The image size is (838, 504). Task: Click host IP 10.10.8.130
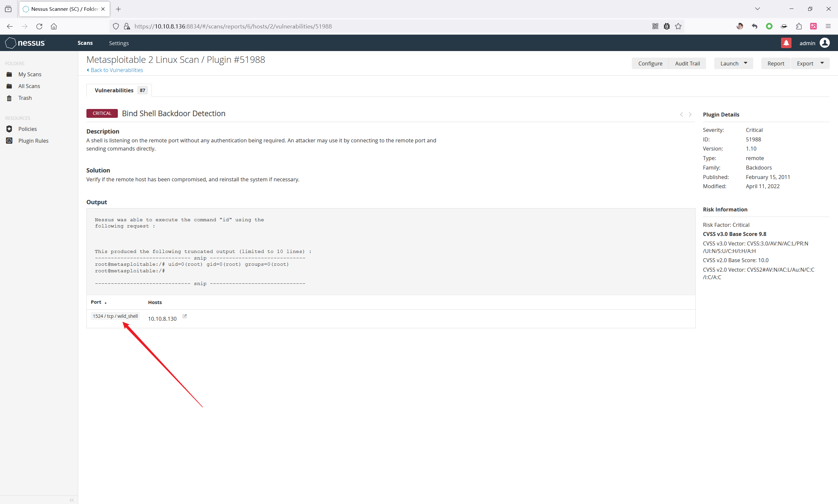(162, 318)
